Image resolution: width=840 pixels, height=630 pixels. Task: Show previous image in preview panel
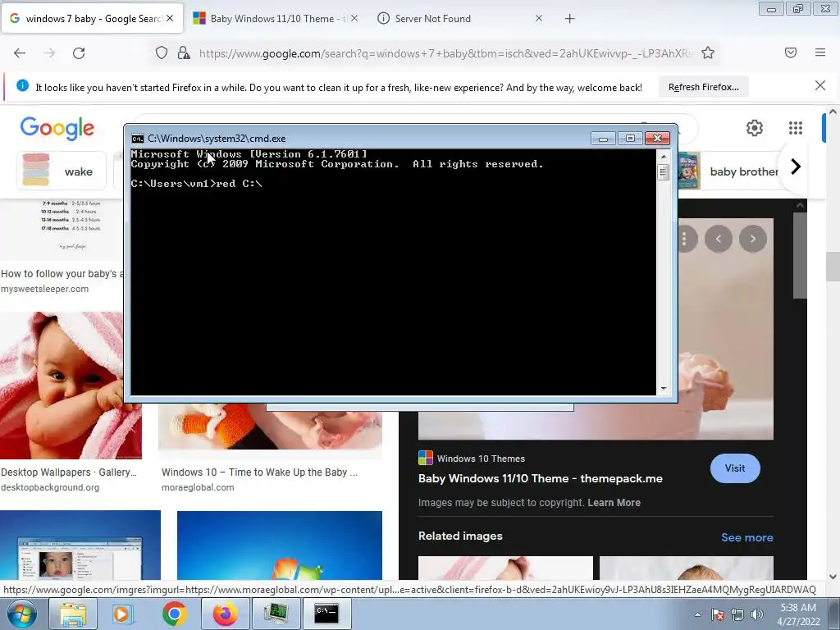(x=719, y=239)
